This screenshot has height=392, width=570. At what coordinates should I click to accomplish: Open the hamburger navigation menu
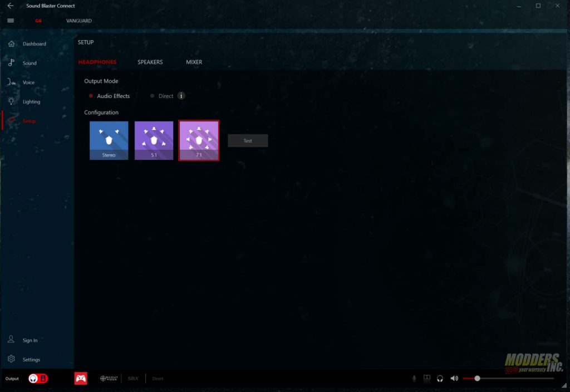[11, 21]
